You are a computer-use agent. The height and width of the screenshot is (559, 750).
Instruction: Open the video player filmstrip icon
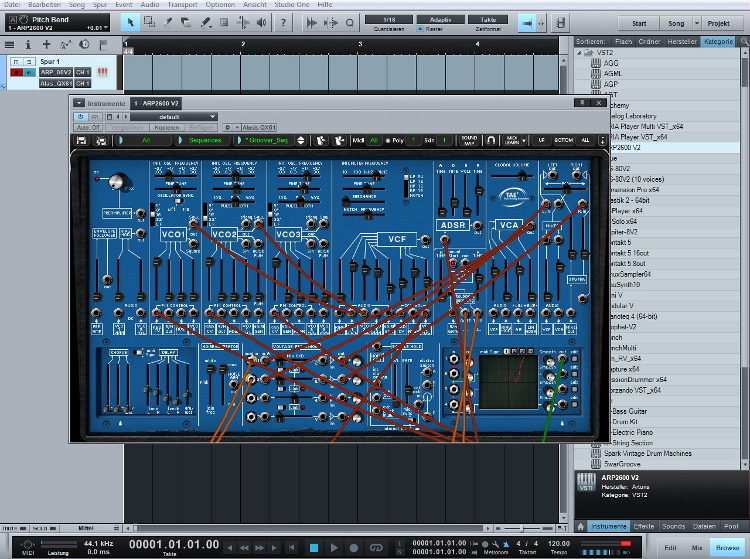pyautogui.click(x=561, y=22)
